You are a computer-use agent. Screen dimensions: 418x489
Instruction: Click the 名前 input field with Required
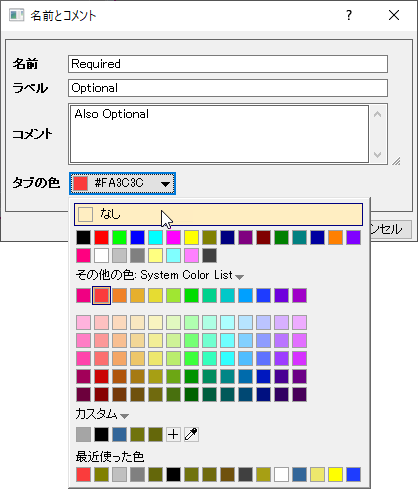coord(228,64)
